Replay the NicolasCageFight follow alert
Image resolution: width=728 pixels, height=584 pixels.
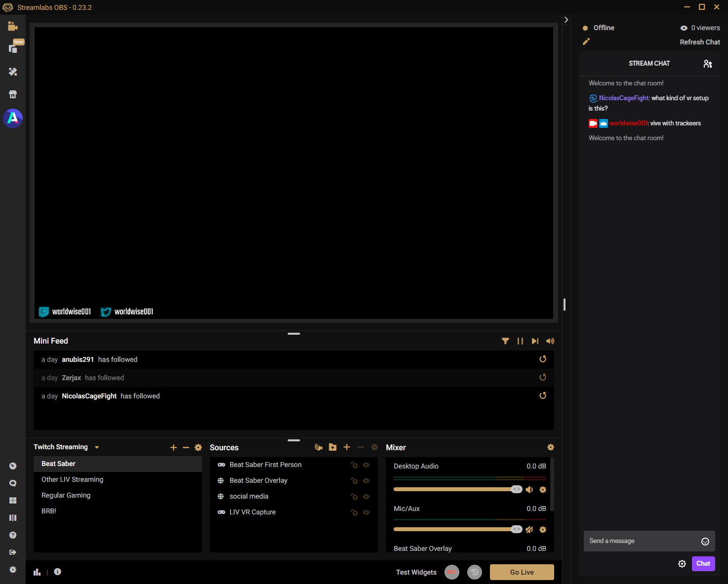(x=543, y=396)
